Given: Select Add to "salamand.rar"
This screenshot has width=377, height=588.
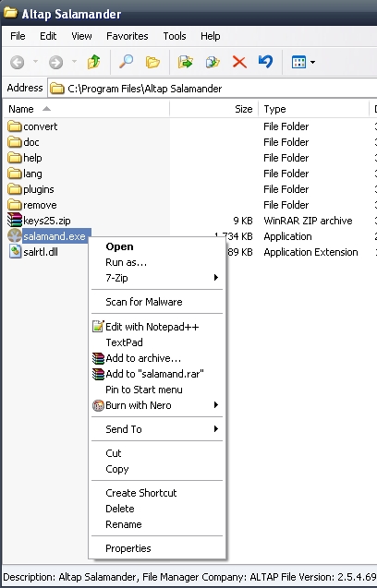Looking at the screenshot, I should (157, 374).
